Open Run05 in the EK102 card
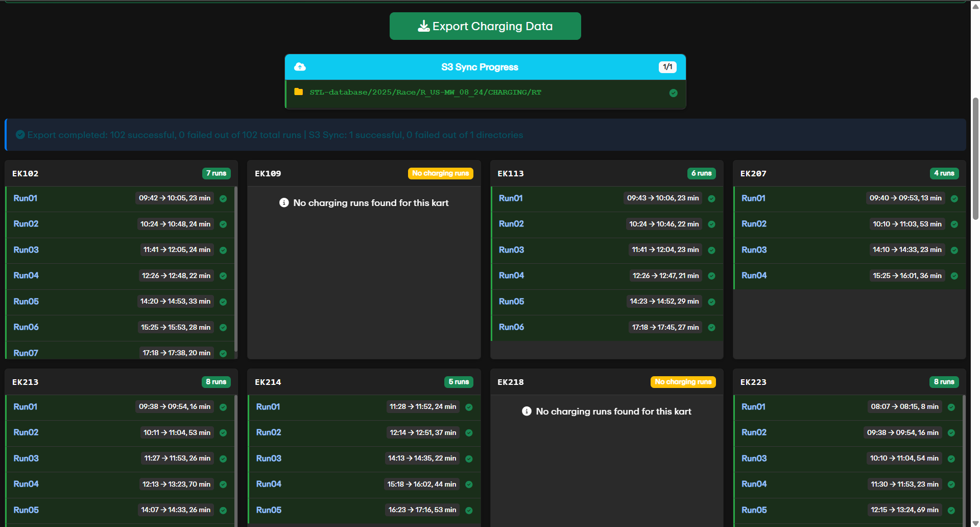 point(26,302)
